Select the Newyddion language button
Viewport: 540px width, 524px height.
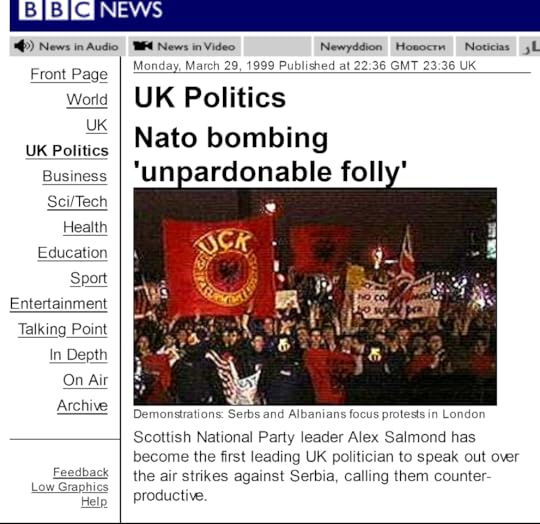[x=351, y=46]
